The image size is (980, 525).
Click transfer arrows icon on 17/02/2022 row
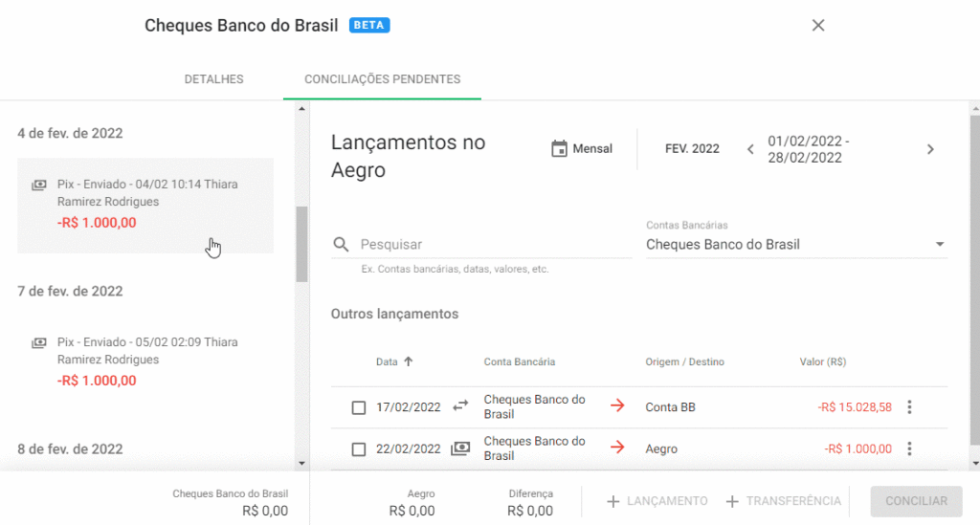(460, 406)
